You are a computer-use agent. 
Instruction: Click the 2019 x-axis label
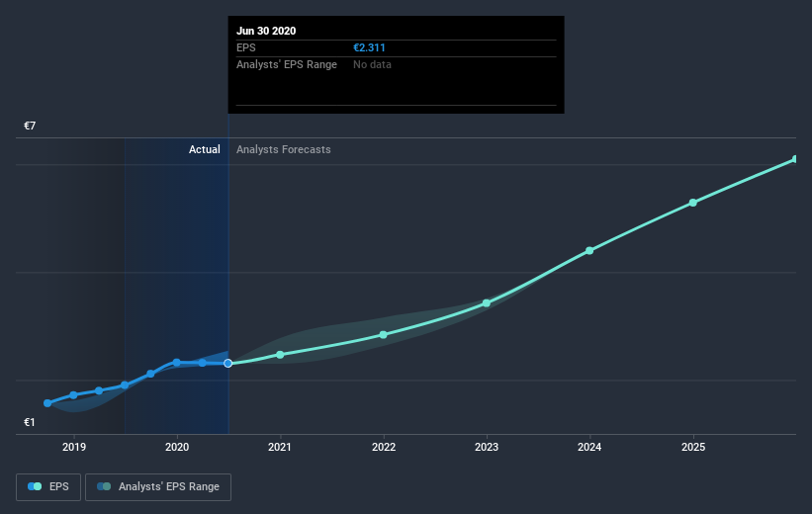click(x=74, y=447)
